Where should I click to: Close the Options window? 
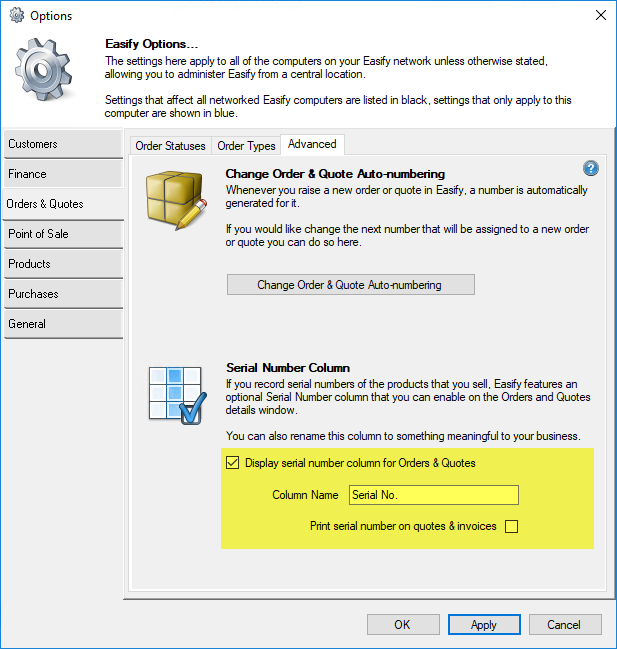[600, 16]
